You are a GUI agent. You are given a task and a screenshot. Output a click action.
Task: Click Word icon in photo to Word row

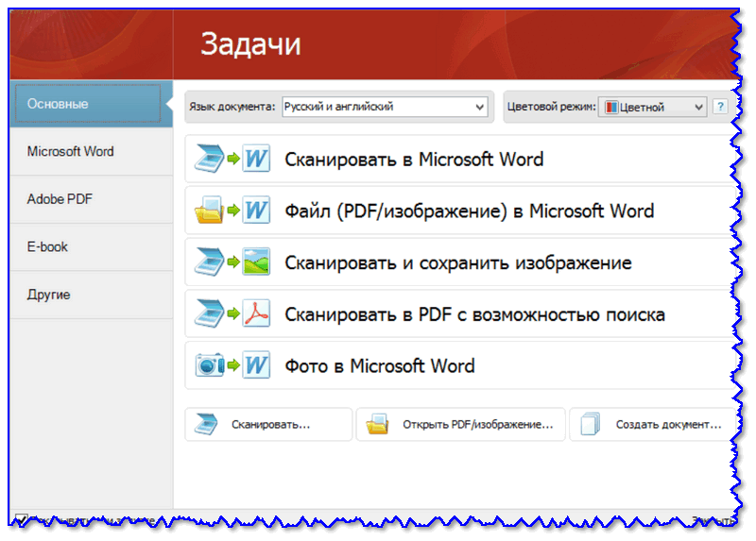pos(256,364)
